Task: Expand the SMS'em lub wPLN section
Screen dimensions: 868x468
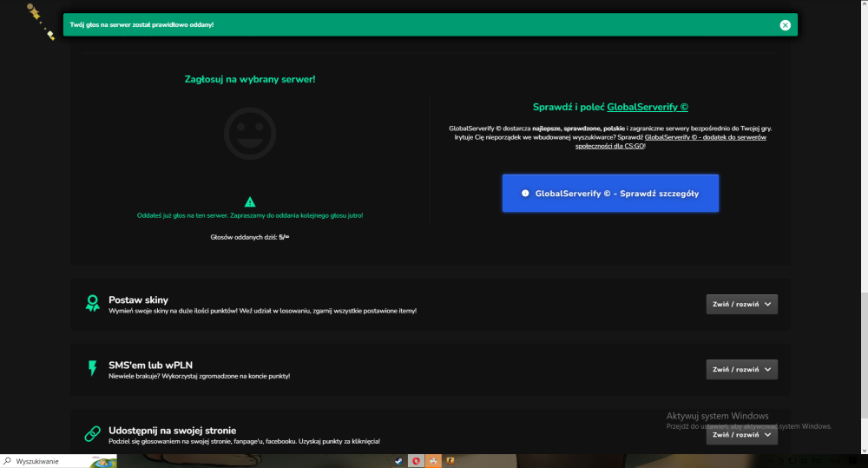Action: (741, 369)
